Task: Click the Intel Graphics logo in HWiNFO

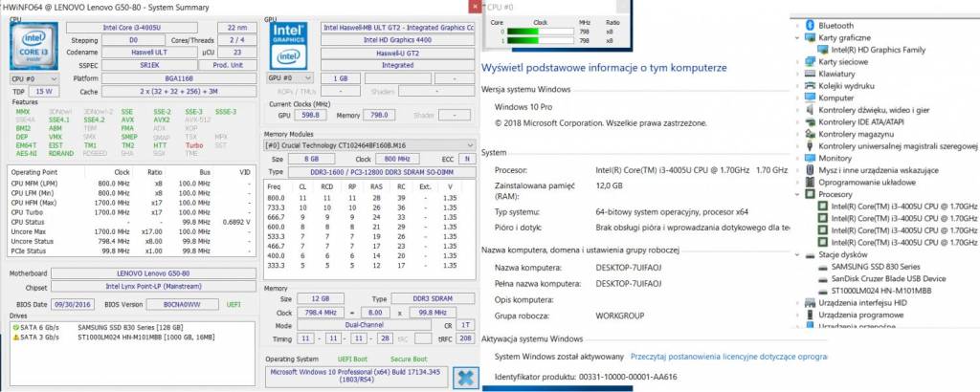Action: pyautogui.click(x=288, y=47)
